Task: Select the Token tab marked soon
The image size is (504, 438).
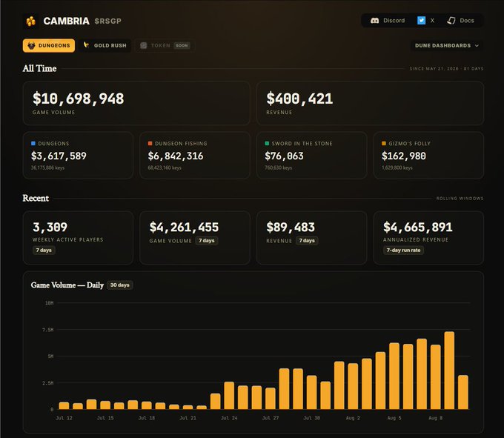Action: point(165,46)
